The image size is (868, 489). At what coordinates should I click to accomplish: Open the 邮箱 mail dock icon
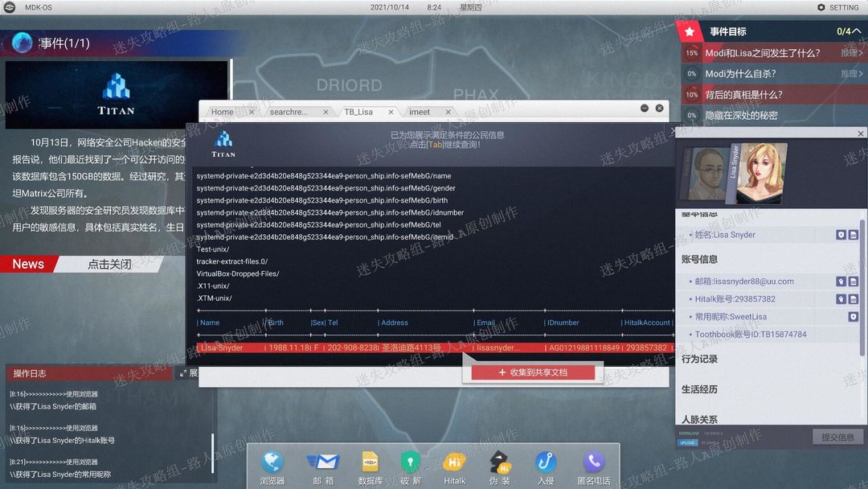tap(323, 468)
